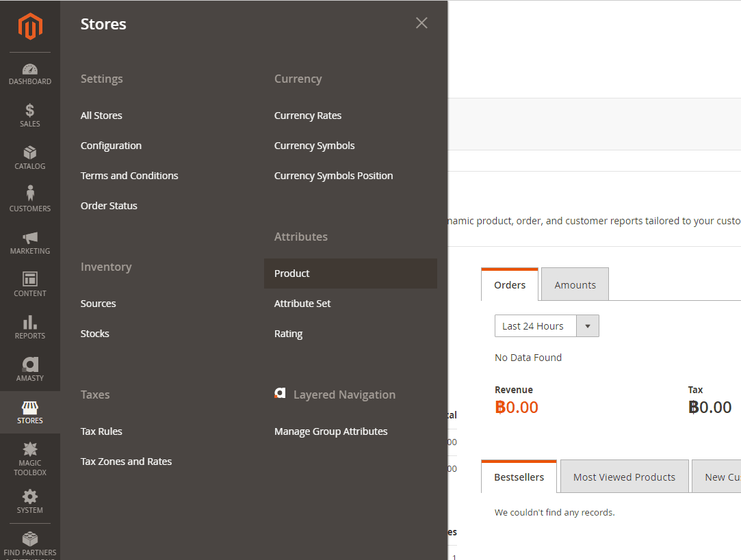741x560 pixels.
Task: Open Currency Symbols
Action: click(x=314, y=146)
